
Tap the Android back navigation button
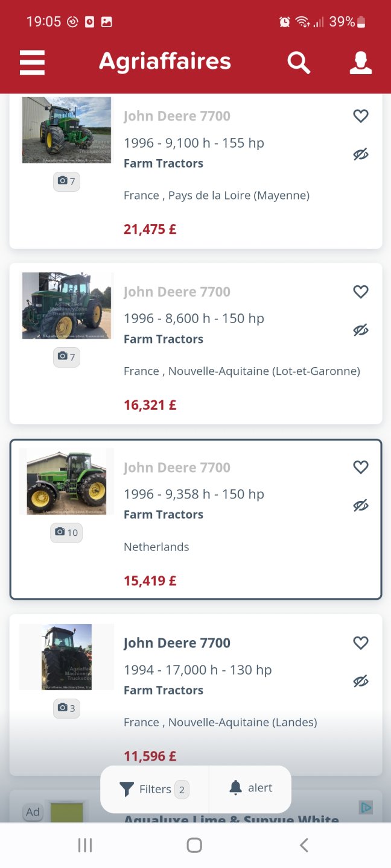pyautogui.click(x=304, y=844)
